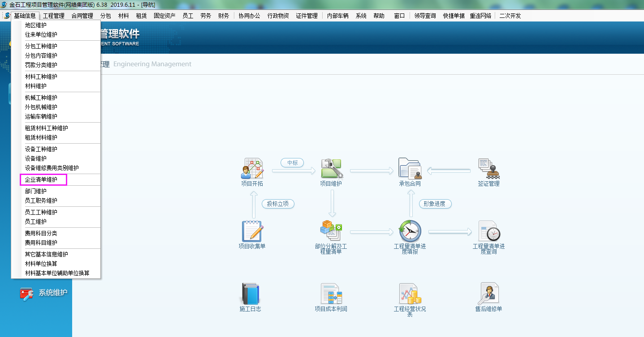Select 企业清单维护 in the dropdown menu
Image resolution: width=644 pixels, height=337 pixels.
[x=41, y=179]
